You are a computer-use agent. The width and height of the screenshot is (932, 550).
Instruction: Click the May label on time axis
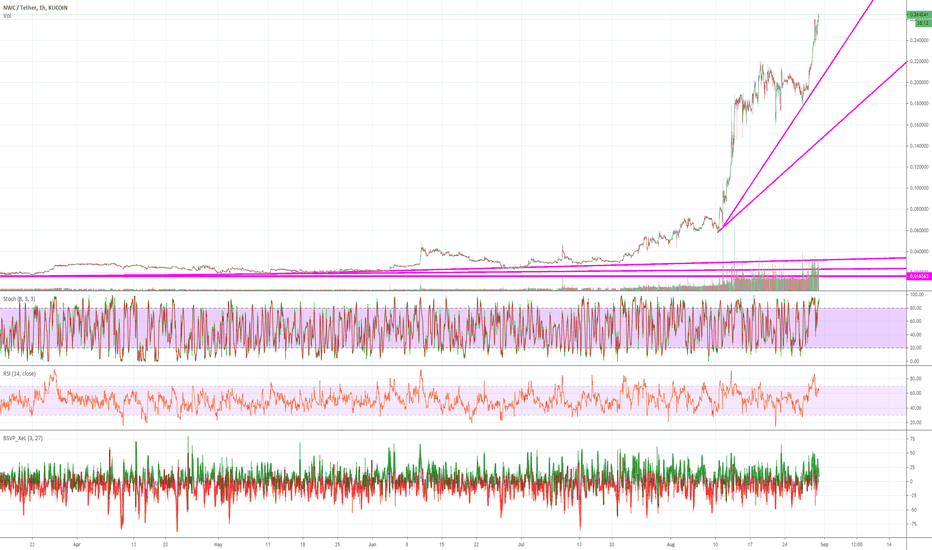(218, 544)
